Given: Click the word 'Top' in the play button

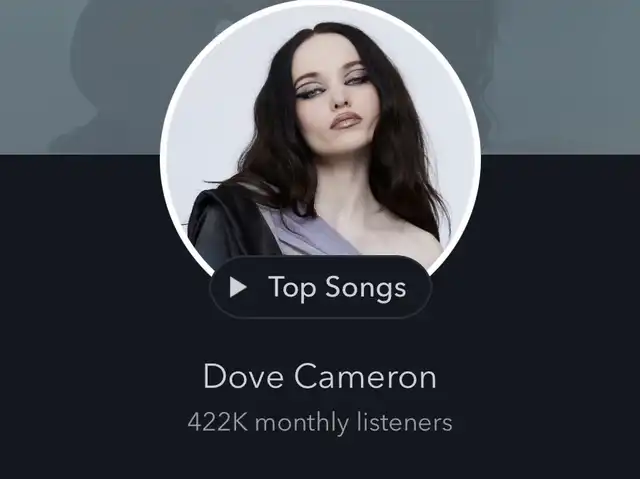Looking at the screenshot, I should click(x=292, y=289).
